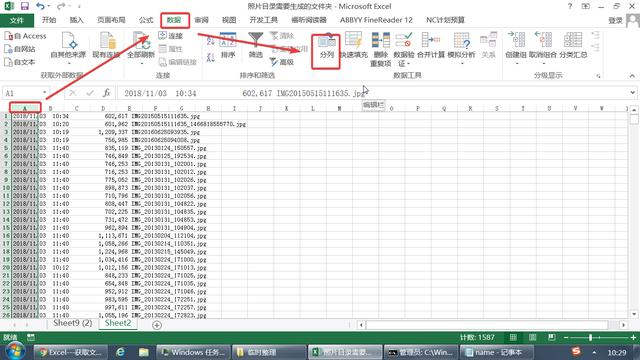
Task: Switch to the Formulas (公式) tab
Action: click(146, 20)
